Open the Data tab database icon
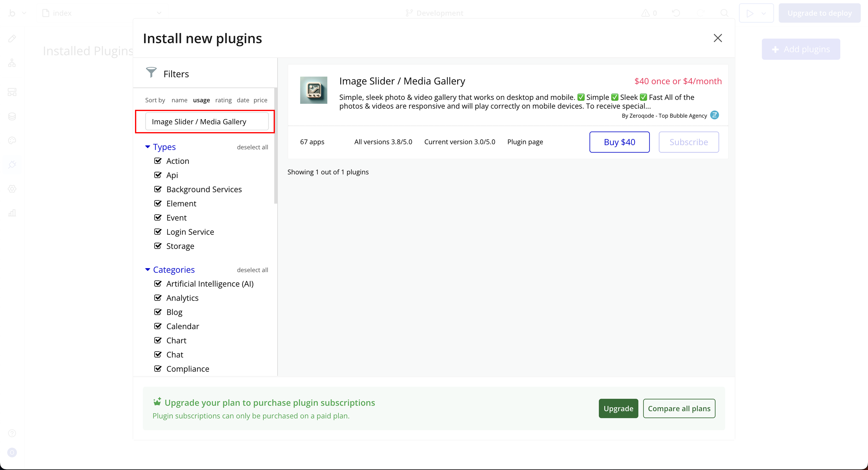868x470 pixels. (12, 116)
